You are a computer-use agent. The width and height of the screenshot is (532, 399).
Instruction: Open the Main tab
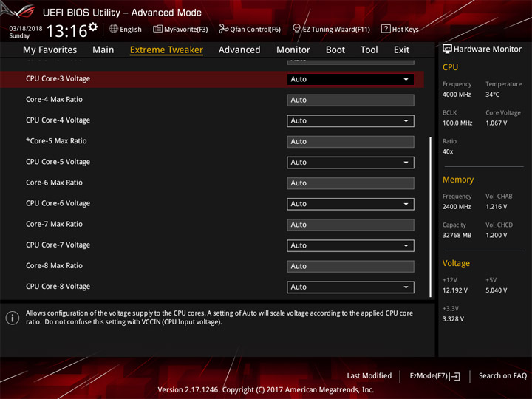point(103,50)
